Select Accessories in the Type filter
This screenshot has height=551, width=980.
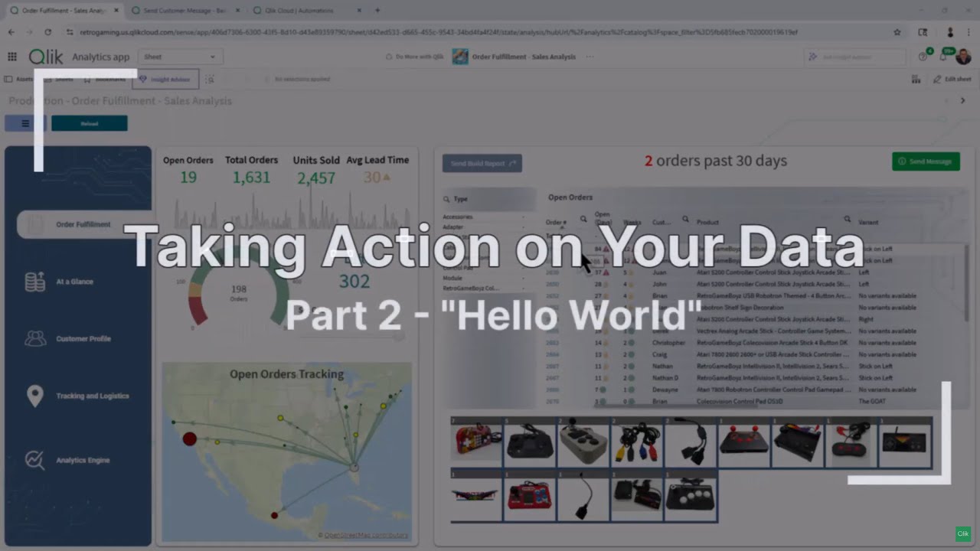coord(458,217)
